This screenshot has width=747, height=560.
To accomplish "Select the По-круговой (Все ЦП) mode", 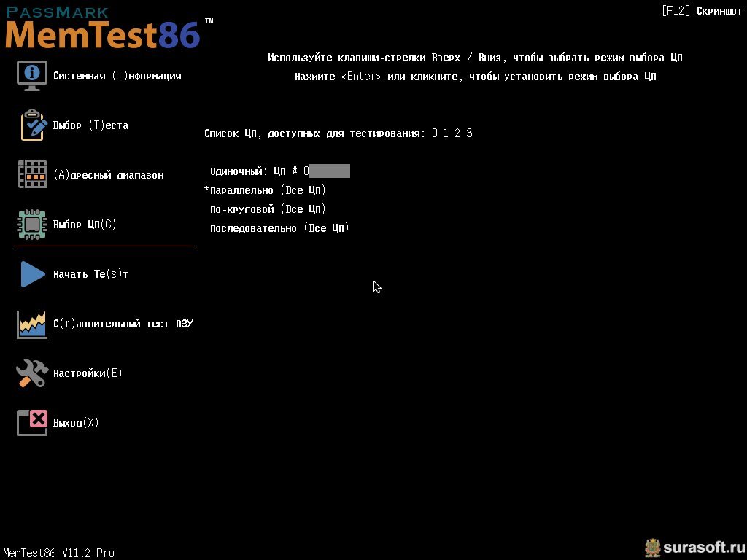I will click(x=268, y=209).
